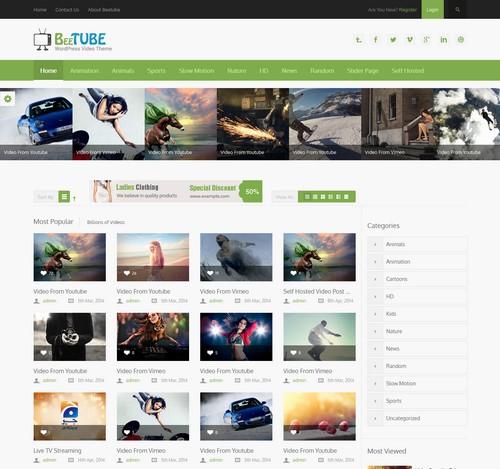500x469 pixels.
Task: Select the last layout icon in View by bar
Action: 346,197
